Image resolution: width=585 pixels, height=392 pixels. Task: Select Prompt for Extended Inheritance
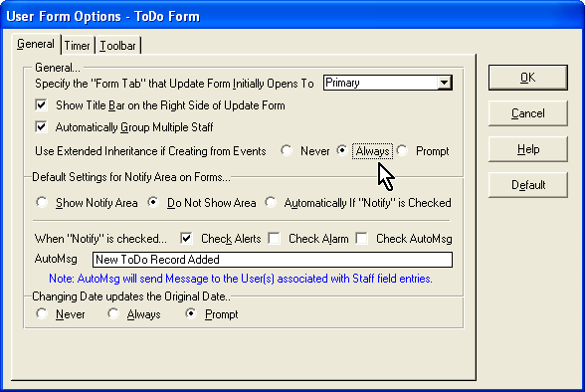(402, 150)
